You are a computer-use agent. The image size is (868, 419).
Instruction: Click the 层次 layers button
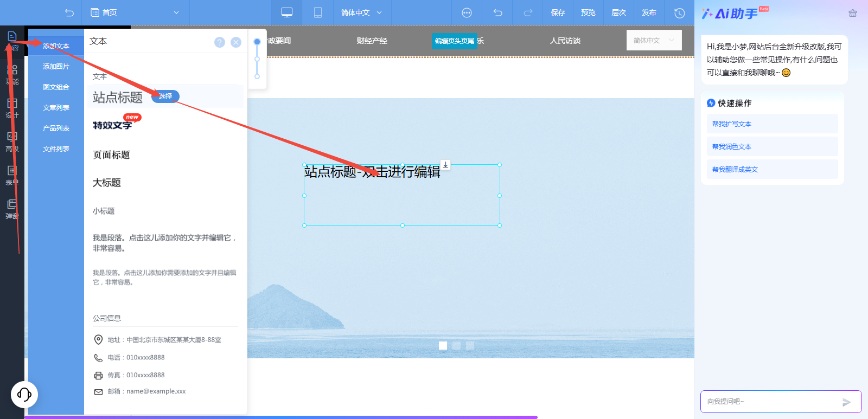tap(618, 12)
